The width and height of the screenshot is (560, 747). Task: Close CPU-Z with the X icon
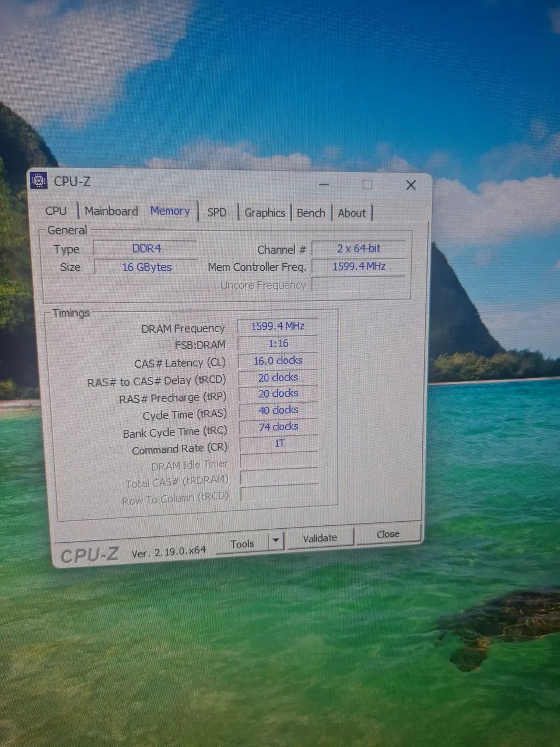tap(411, 185)
